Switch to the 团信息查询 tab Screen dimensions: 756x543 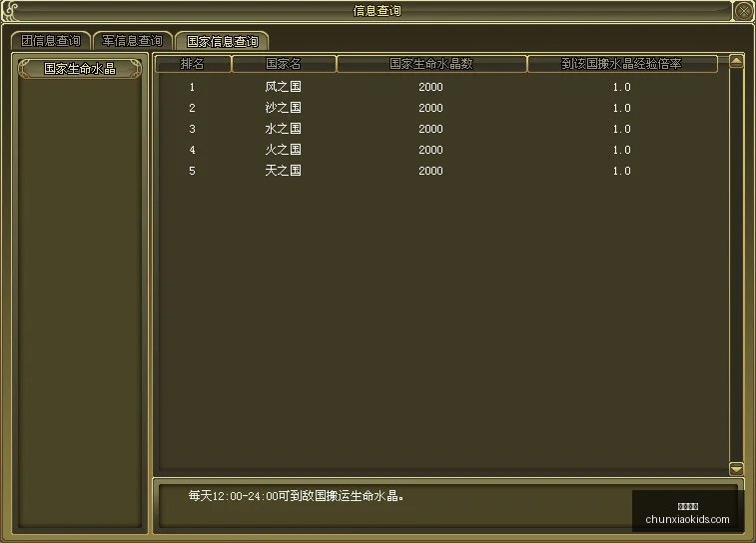point(51,41)
